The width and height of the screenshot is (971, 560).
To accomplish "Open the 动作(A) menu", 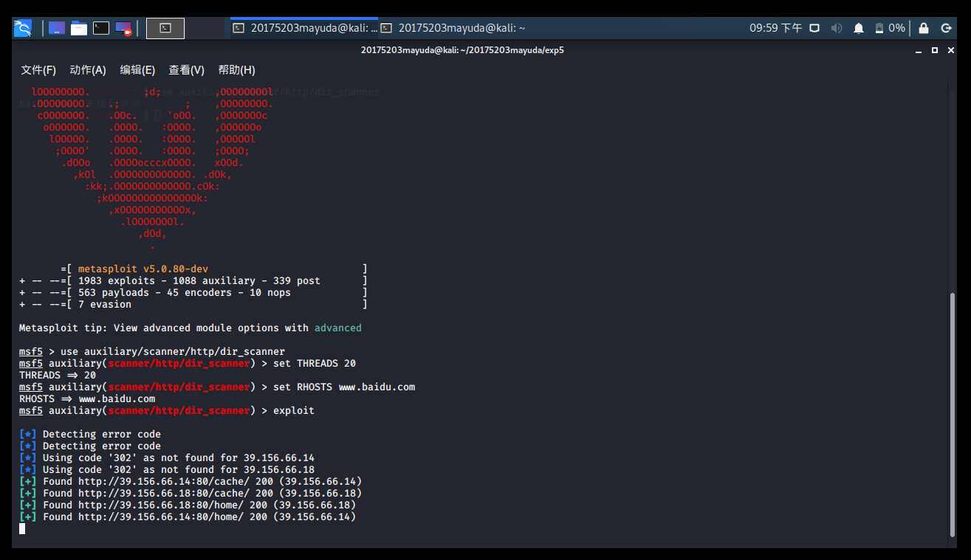I will tap(88, 70).
